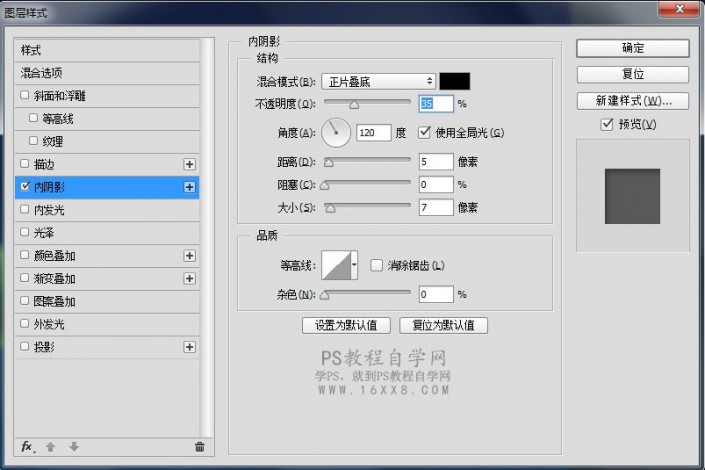Click the 确定 button
The width and height of the screenshot is (705, 470).
point(633,48)
